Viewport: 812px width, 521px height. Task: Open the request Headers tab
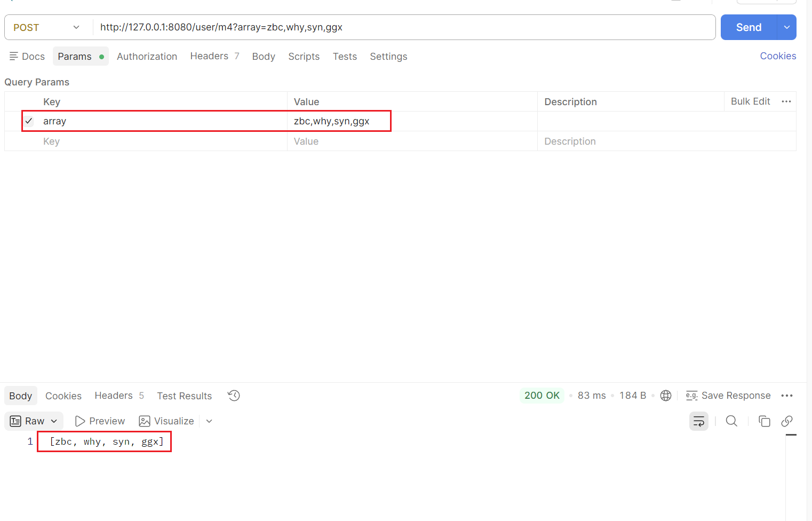[x=214, y=56]
